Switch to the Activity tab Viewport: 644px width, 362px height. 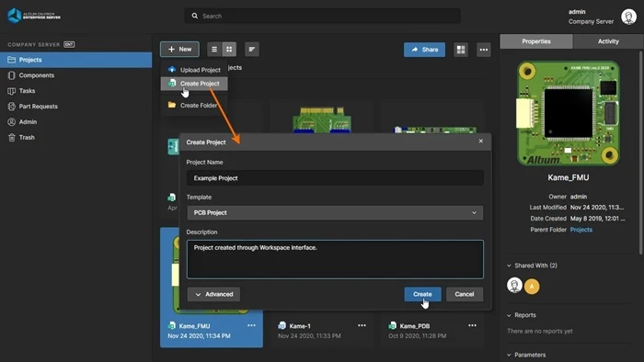point(608,41)
